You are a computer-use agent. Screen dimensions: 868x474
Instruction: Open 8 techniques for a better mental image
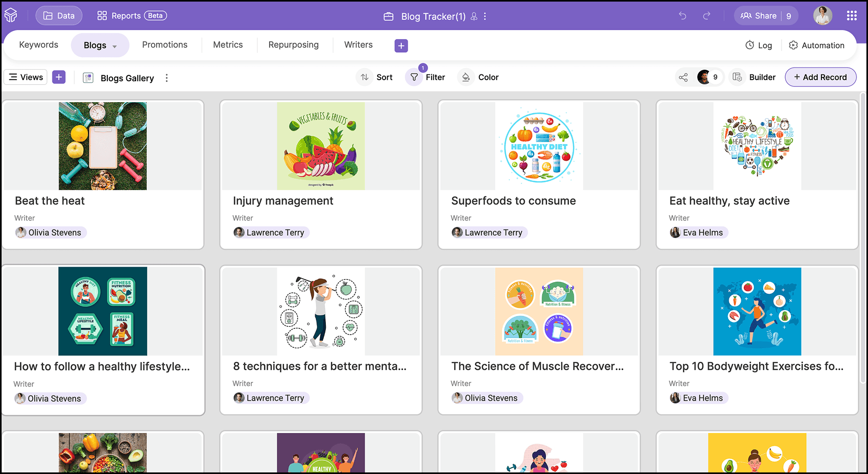pos(321,311)
